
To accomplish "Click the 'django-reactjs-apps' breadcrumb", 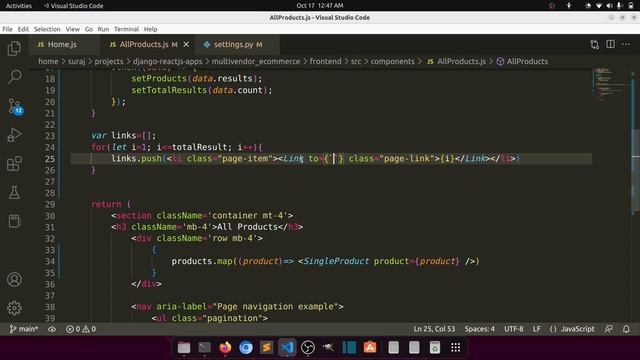I will pyautogui.click(x=167, y=61).
